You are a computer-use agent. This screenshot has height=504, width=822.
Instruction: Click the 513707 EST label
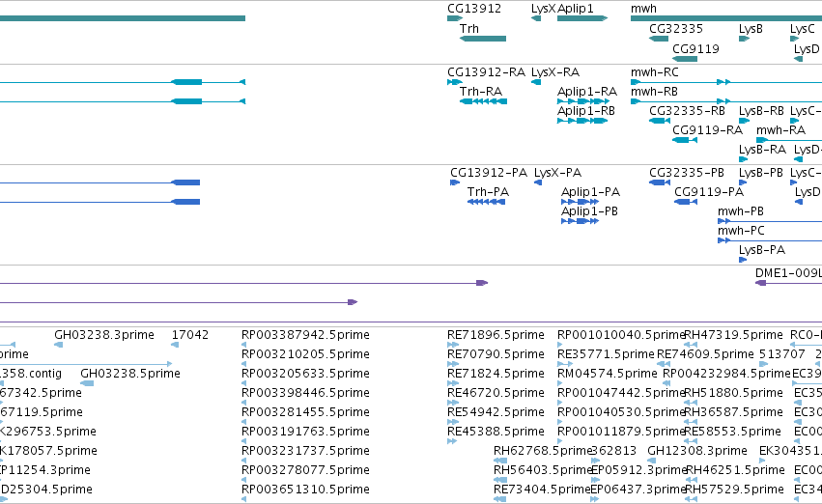(x=781, y=354)
